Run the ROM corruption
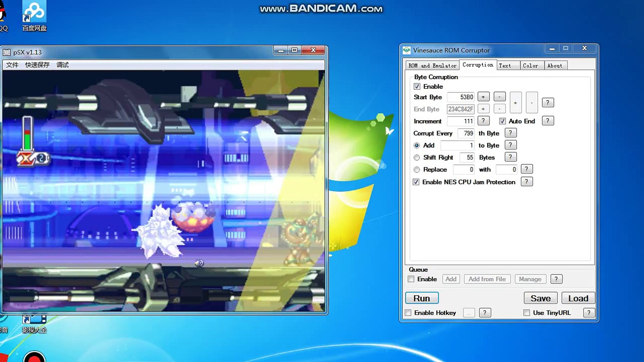The height and width of the screenshot is (362, 644). point(422,298)
